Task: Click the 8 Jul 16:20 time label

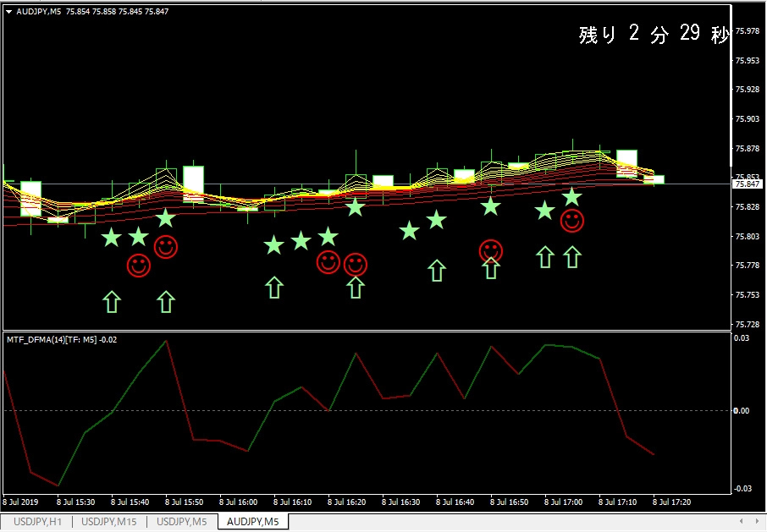Action: [x=347, y=502]
